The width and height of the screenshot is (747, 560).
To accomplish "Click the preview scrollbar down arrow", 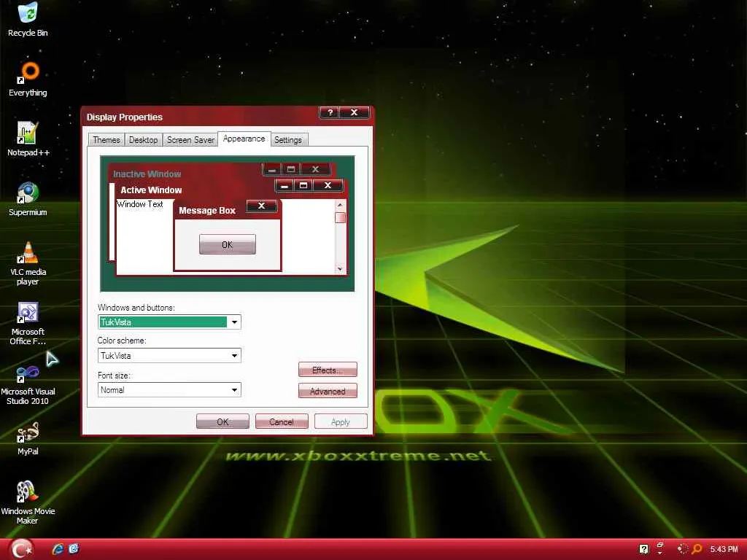I will click(340, 269).
